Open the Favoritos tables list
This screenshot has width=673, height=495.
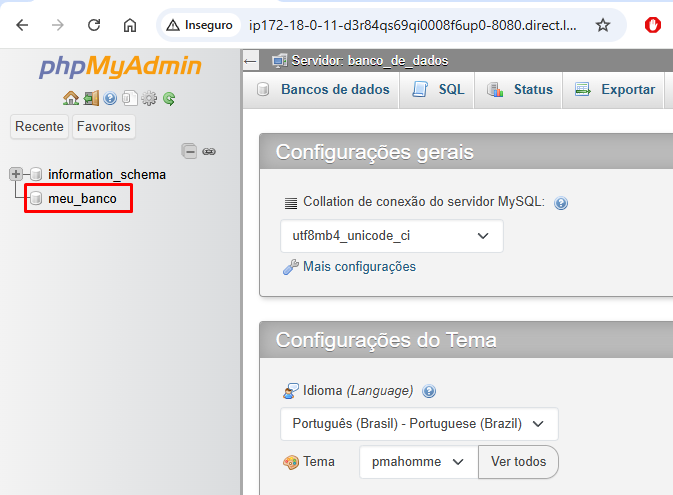(103, 127)
